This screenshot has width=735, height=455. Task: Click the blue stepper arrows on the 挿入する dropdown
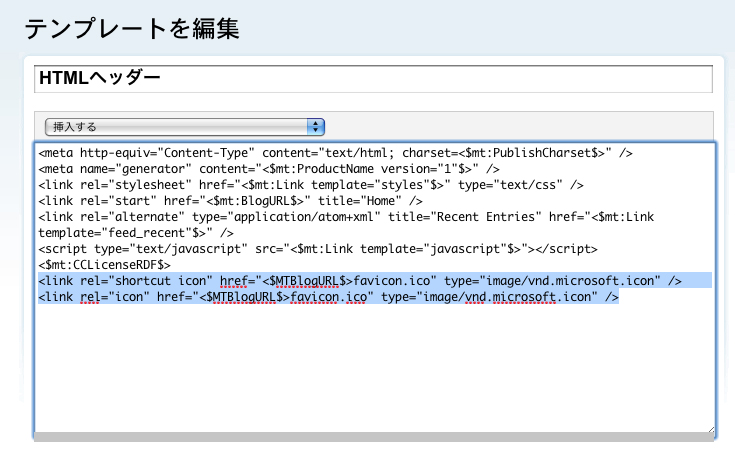(316, 127)
